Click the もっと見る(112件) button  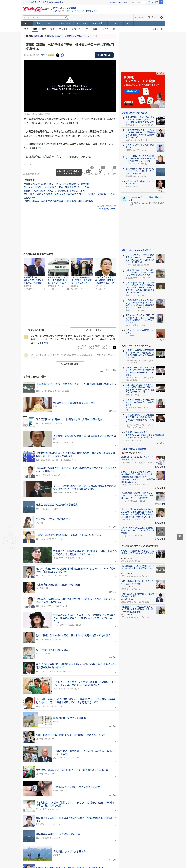pyautogui.click(x=70, y=364)
